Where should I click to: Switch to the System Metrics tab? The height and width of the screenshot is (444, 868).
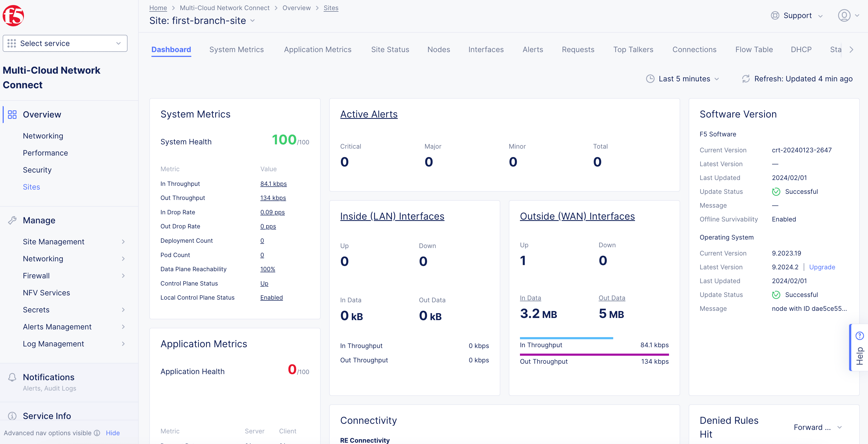coord(236,50)
